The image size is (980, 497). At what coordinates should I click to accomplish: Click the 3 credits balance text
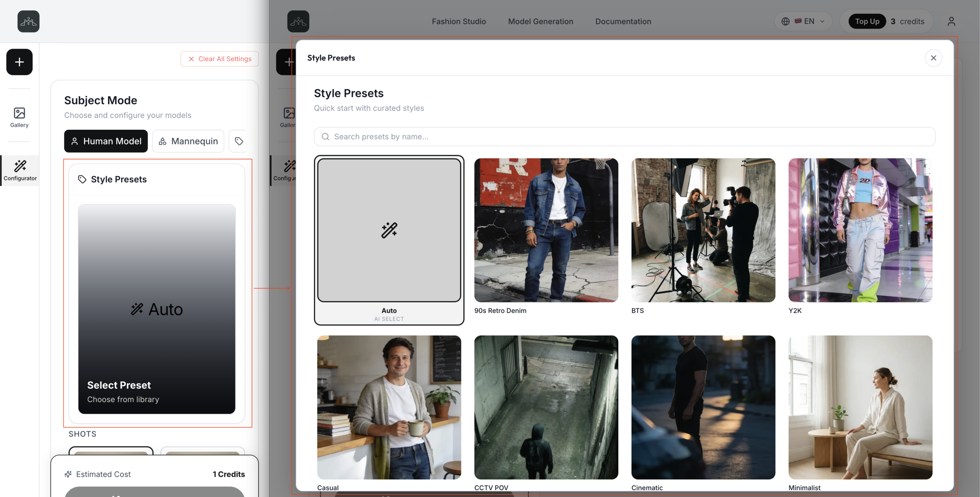(908, 21)
